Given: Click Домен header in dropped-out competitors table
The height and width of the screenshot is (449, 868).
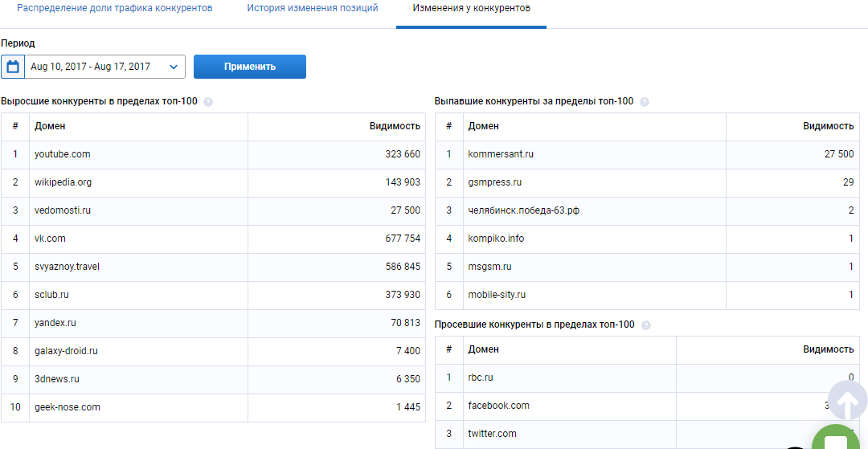Looking at the screenshot, I should tap(483, 127).
